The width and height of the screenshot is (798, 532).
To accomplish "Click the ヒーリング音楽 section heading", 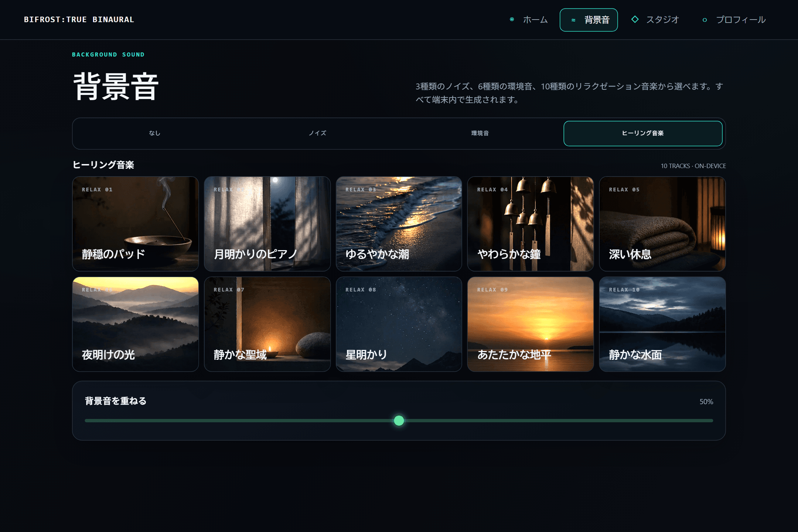I will pos(103,165).
